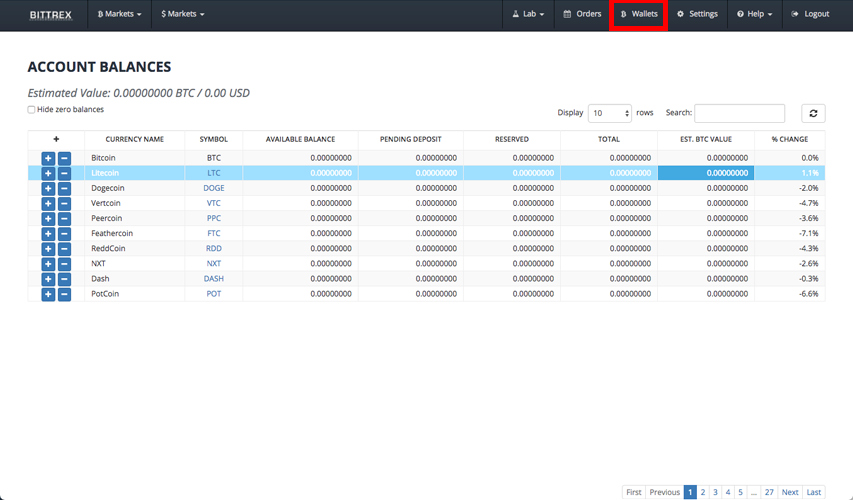The height and width of the screenshot is (500, 853).
Task: Click the BITTREX logo
Action: (51, 15)
